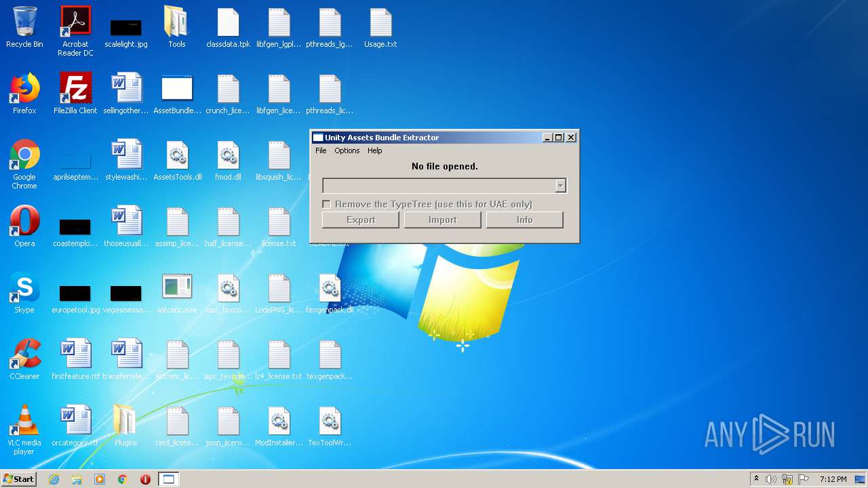
Task: Open the Options menu in Bundle Extractor
Action: [x=347, y=150]
